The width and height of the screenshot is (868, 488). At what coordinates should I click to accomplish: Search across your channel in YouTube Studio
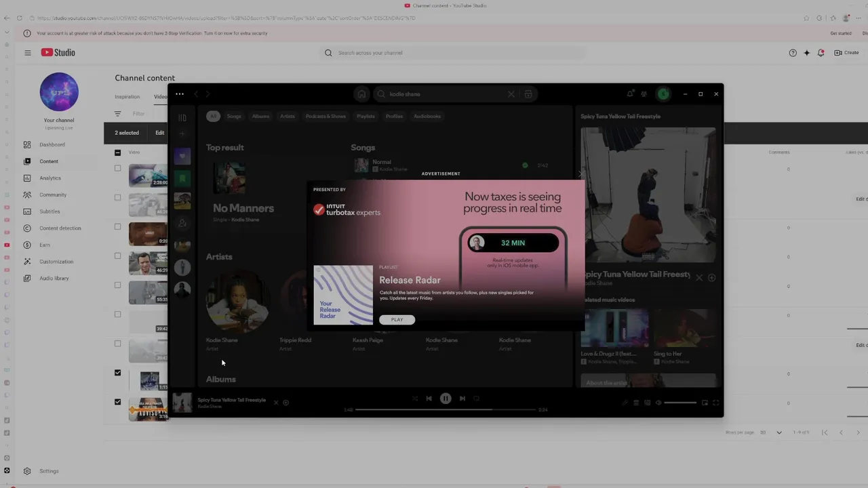(x=453, y=53)
